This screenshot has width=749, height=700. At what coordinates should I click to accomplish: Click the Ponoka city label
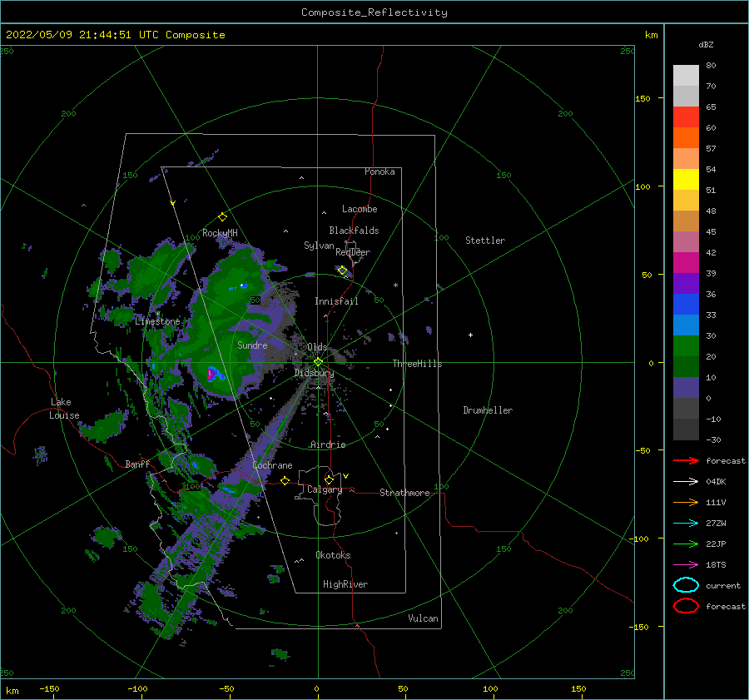(x=379, y=171)
